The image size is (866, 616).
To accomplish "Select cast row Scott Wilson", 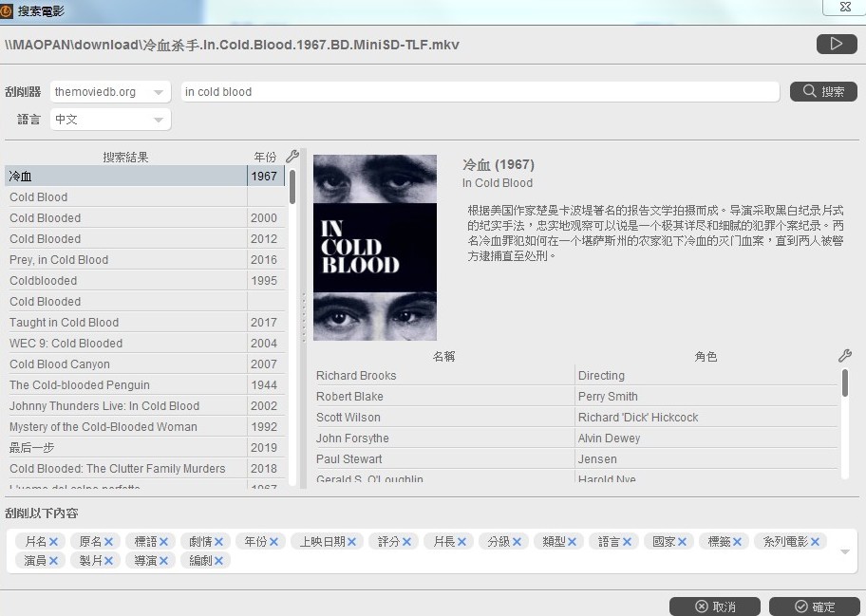I will point(575,418).
